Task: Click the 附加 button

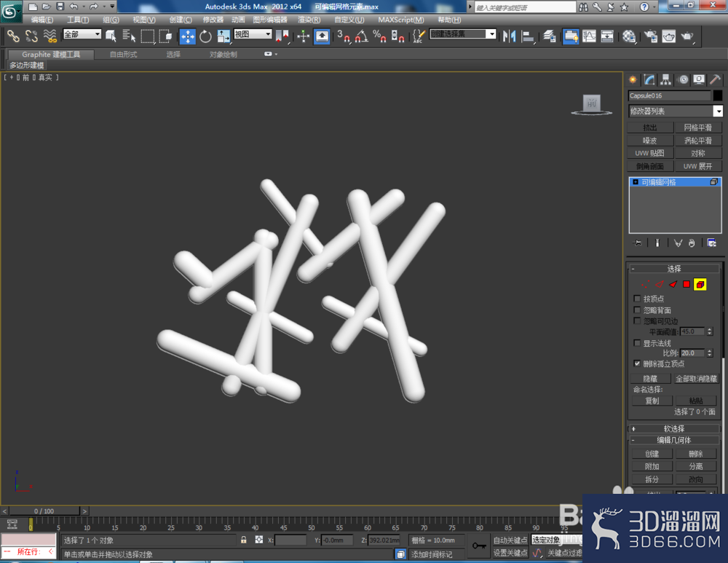Action: 652,466
